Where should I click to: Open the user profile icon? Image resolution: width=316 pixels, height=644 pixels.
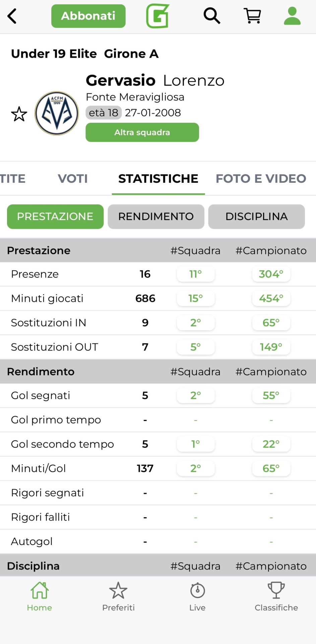[x=292, y=16]
